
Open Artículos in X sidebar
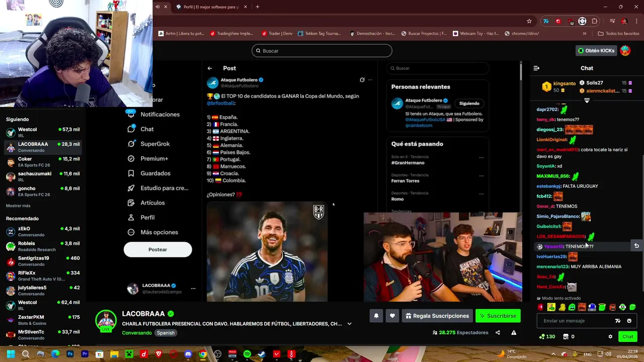coord(146,203)
